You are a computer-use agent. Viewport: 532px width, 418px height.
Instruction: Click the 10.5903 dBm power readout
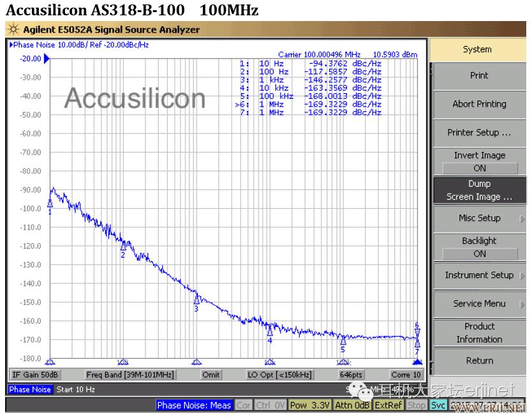[x=395, y=55]
